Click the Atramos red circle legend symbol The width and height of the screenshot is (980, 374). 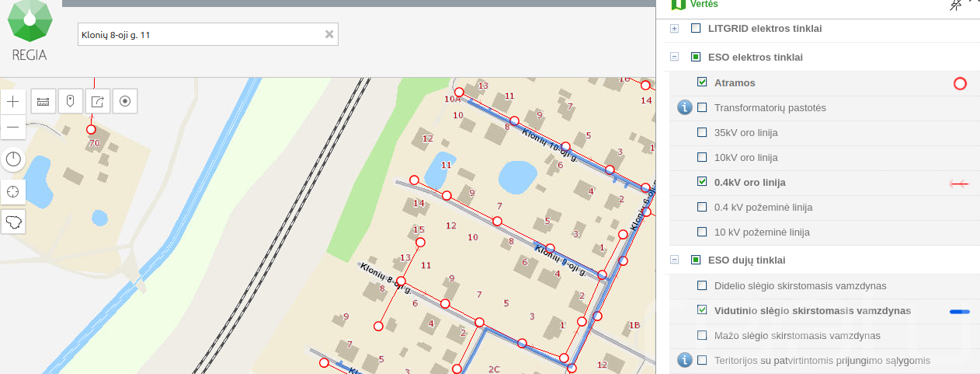point(960,83)
